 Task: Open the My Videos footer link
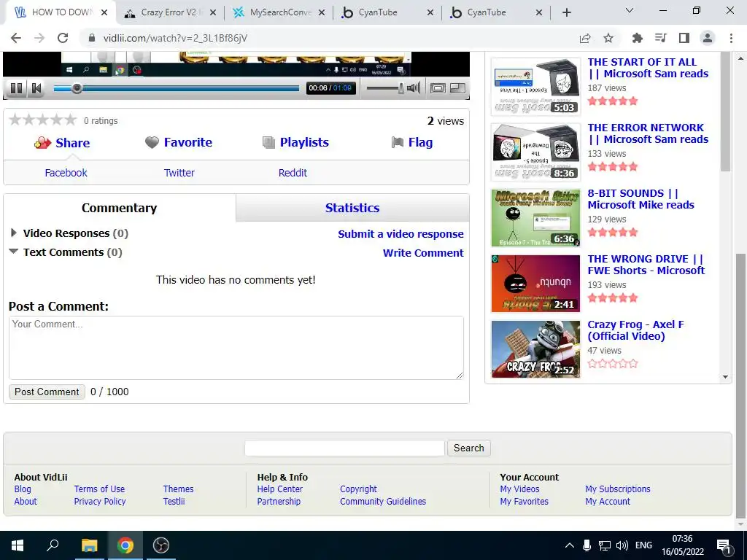point(519,489)
